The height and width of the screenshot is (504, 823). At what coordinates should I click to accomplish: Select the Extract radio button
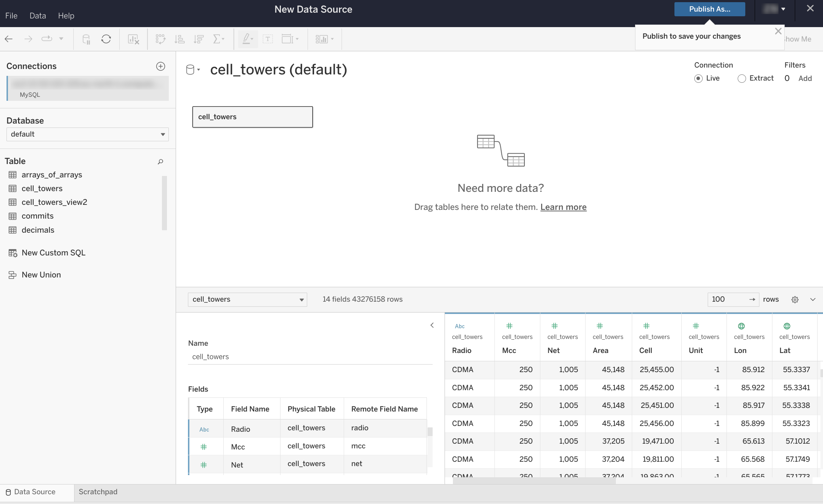click(742, 78)
